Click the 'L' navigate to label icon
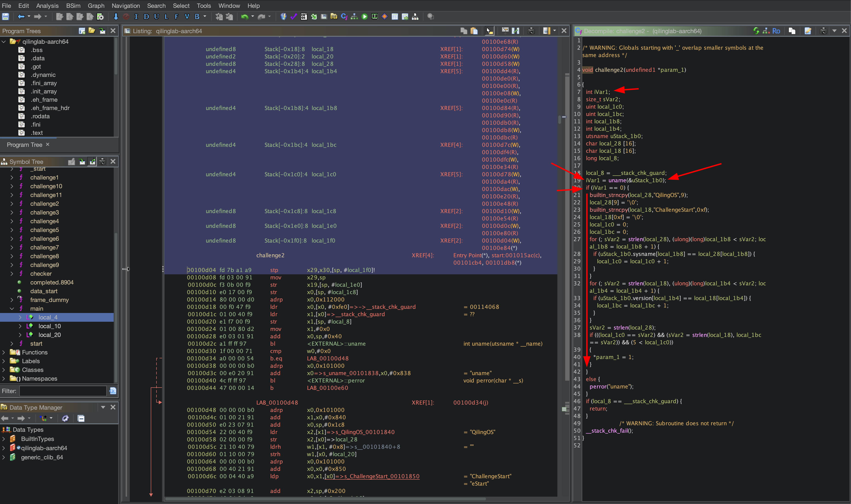Screen dimensions: 851x504 point(166,16)
